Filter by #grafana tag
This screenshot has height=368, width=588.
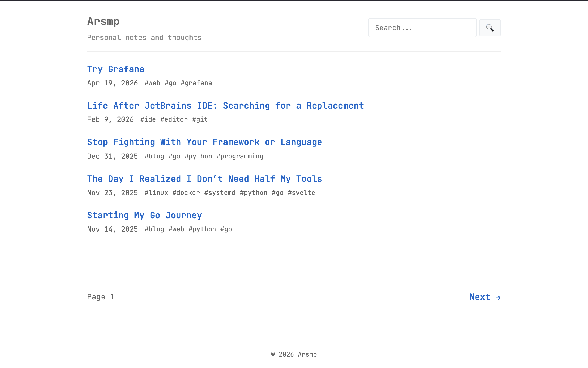tap(196, 83)
